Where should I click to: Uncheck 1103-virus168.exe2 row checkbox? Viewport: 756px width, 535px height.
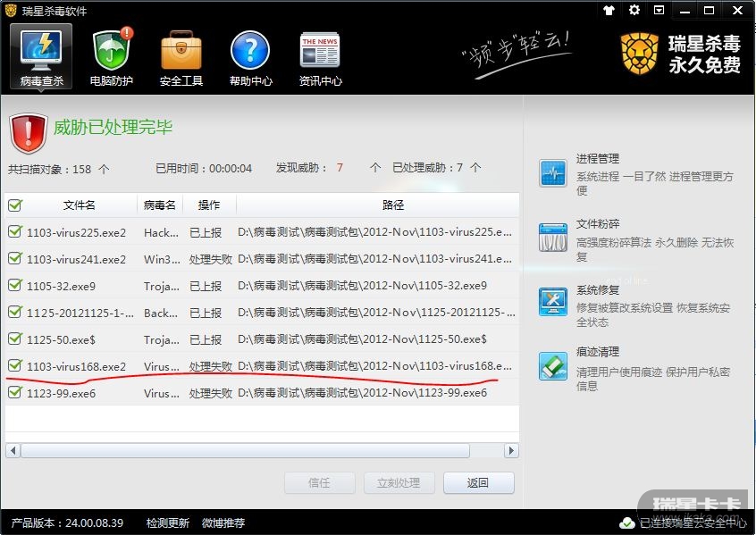(15, 366)
